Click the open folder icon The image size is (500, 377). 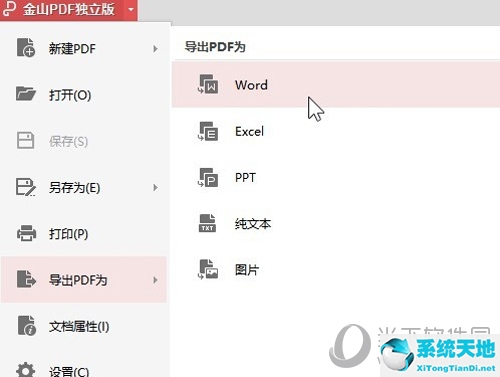click(x=26, y=94)
